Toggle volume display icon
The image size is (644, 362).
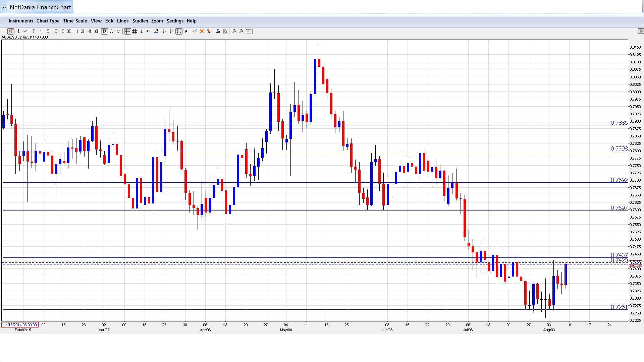(156, 31)
